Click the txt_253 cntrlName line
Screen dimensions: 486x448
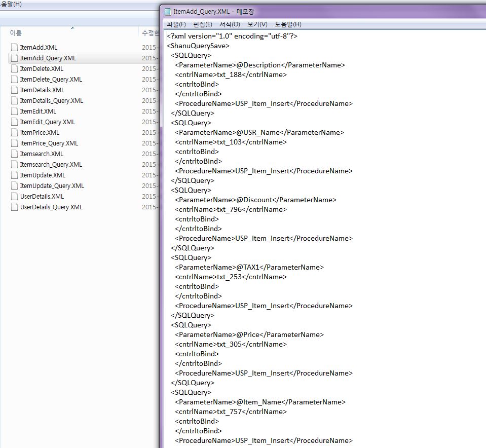click(231, 277)
